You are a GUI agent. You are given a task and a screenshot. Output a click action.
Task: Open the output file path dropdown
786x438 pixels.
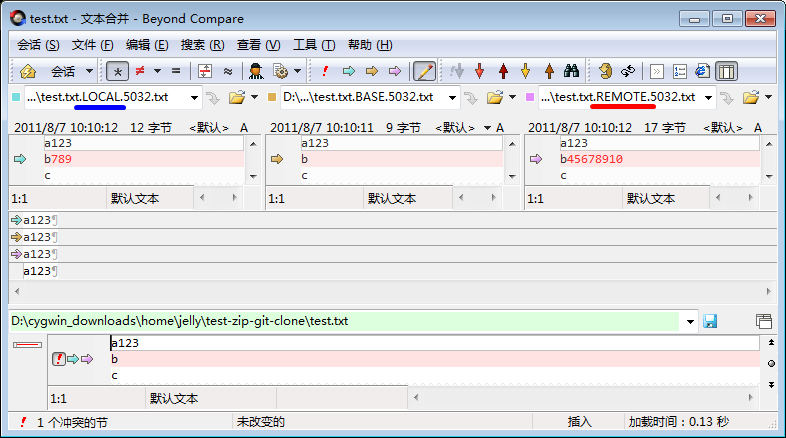[689, 321]
